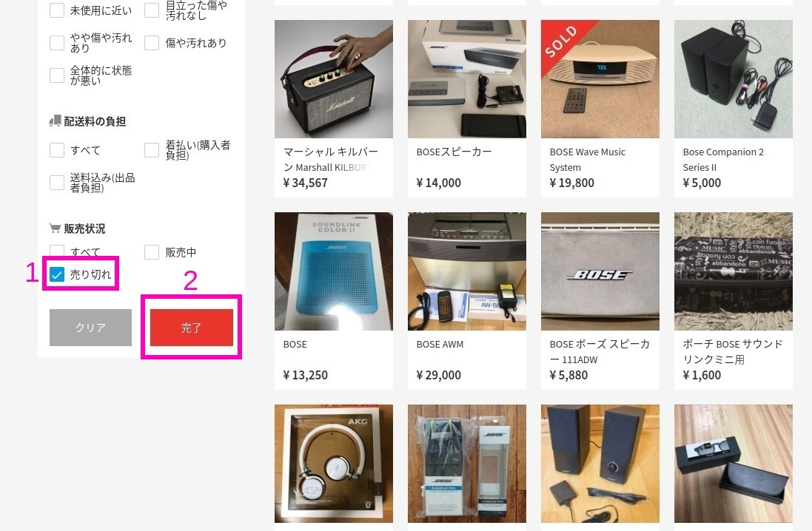Open the sold BOSE Wave Music System item
Viewport: 812px width, 531px height.
[600, 79]
